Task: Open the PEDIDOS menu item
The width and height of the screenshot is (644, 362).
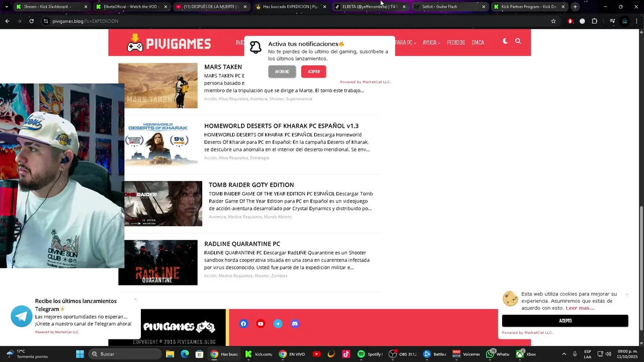Action: pyautogui.click(x=456, y=43)
